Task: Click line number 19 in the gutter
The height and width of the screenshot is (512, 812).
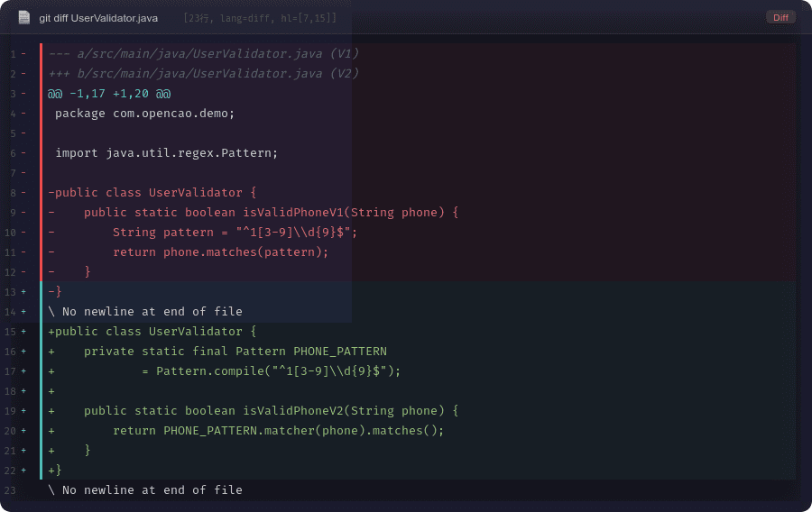Action: coord(10,411)
